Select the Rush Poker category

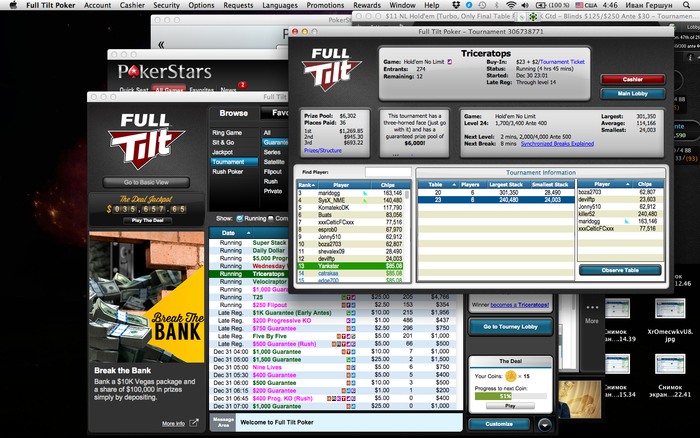(228, 172)
